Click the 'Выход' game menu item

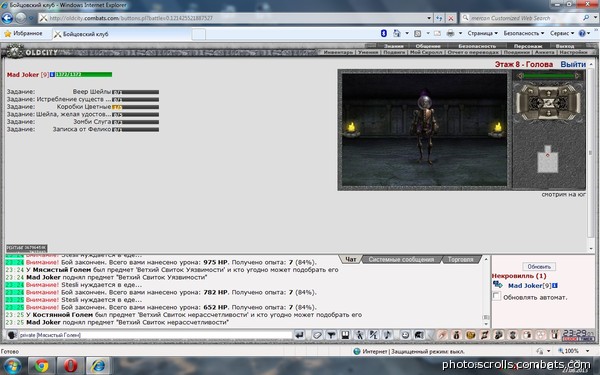click(565, 46)
